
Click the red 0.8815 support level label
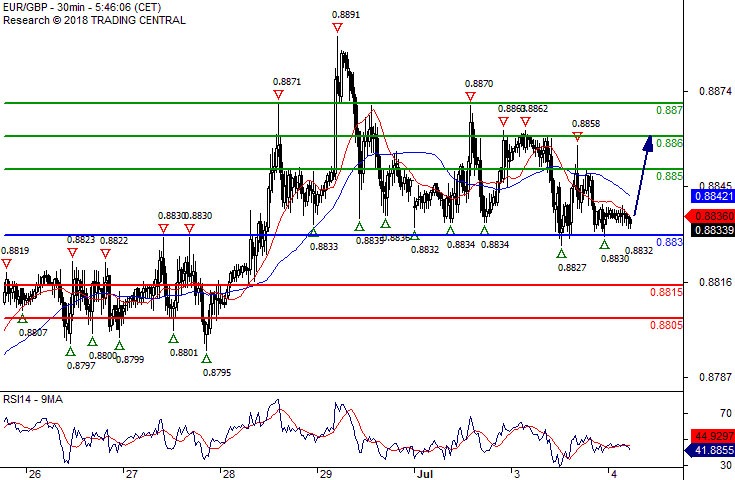point(666,292)
